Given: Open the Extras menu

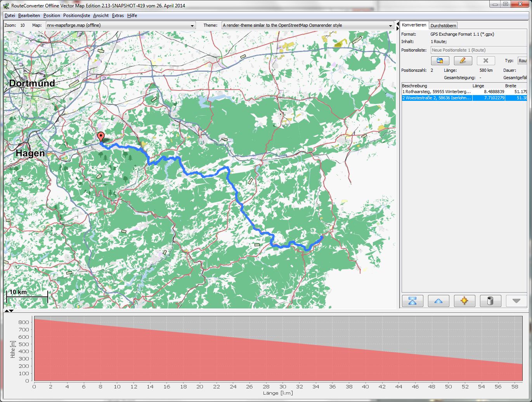Looking at the screenshot, I should 118,16.
